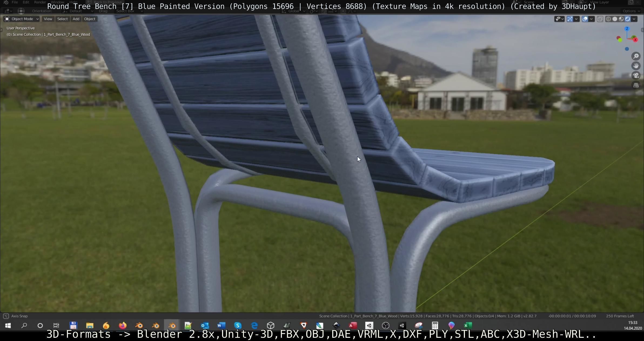This screenshot has width=644, height=341.
Task: Toggle viewport gizmos visibility
Action: point(570,19)
